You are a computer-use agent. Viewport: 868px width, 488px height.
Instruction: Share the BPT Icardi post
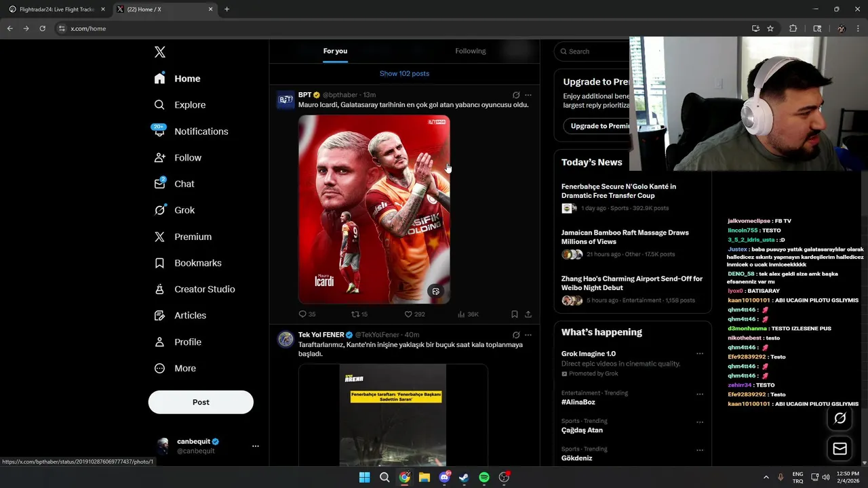[528, 314]
